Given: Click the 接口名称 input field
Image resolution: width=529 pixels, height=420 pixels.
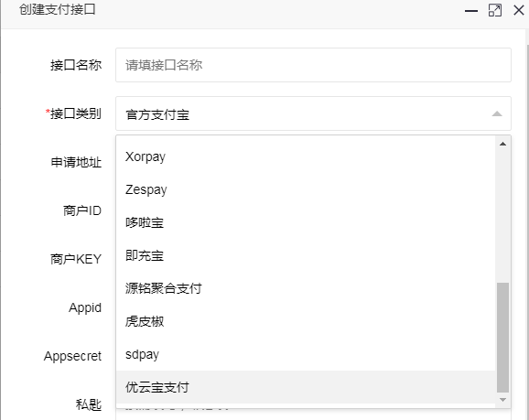Looking at the screenshot, I should tap(313, 65).
